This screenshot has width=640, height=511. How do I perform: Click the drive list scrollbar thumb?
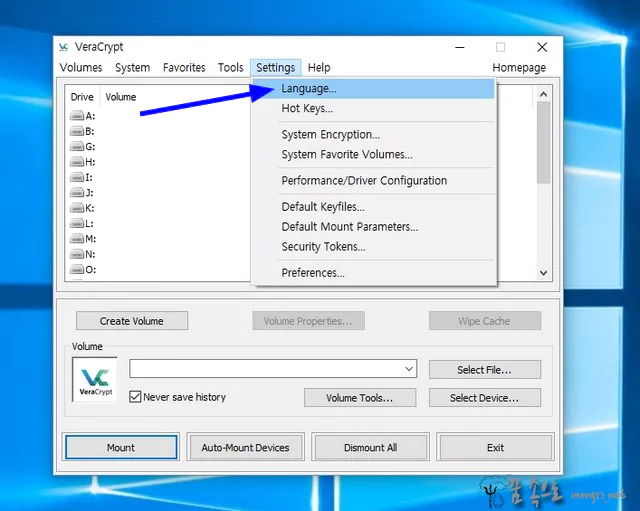pos(543,143)
